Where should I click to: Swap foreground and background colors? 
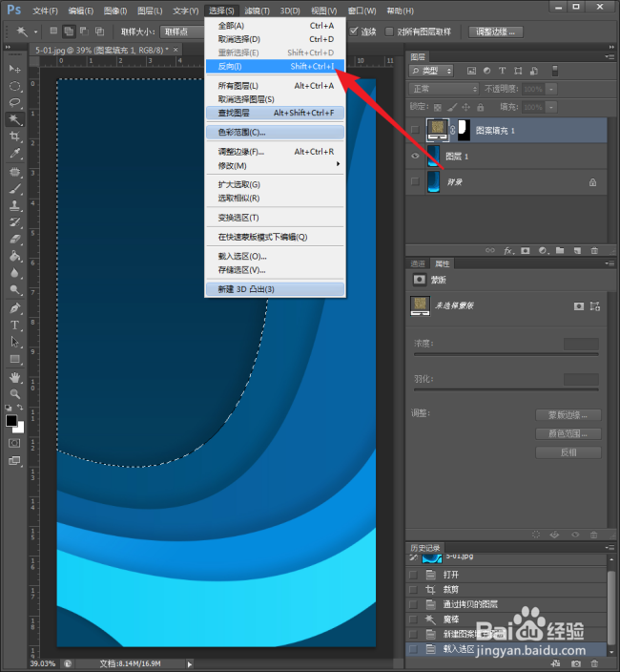20,407
